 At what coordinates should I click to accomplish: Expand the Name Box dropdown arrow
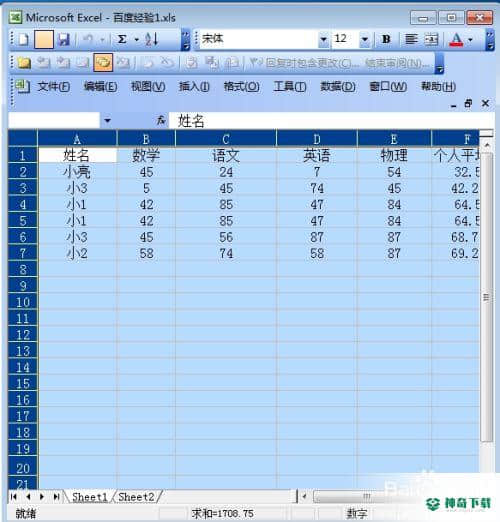click(107, 120)
